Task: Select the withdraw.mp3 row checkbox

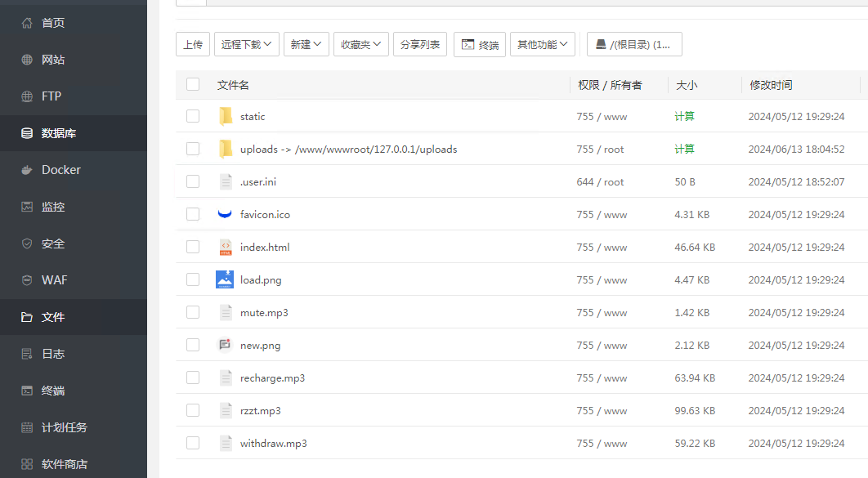Action: click(x=193, y=444)
